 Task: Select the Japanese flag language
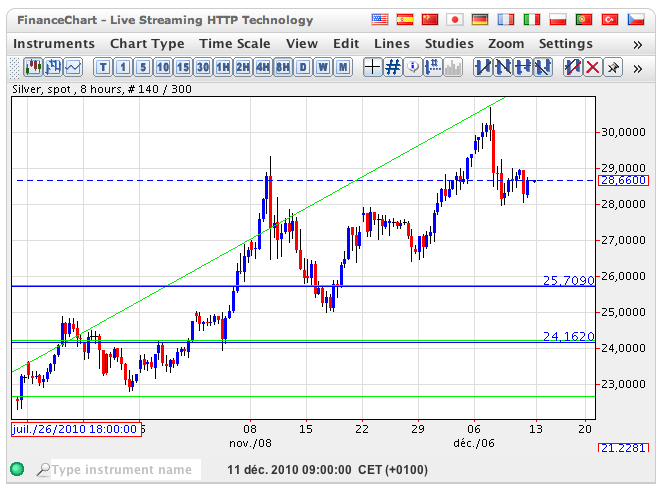click(x=454, y=20)
